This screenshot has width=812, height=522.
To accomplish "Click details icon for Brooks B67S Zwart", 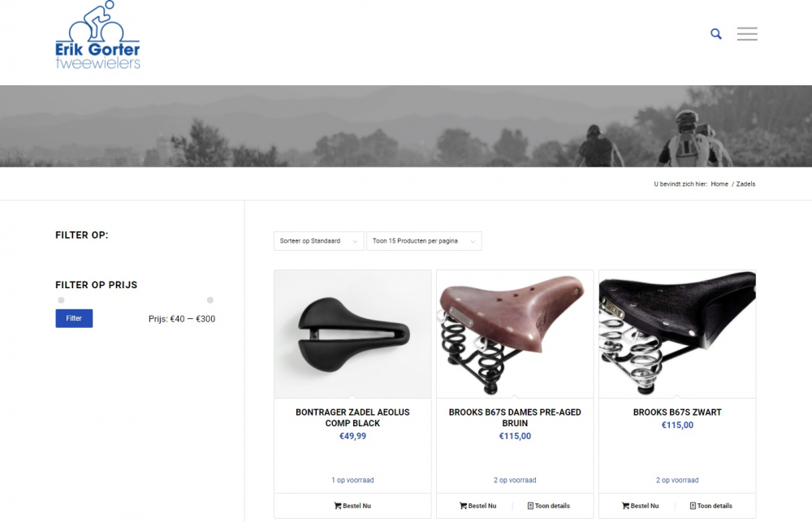I will point(693,506).
